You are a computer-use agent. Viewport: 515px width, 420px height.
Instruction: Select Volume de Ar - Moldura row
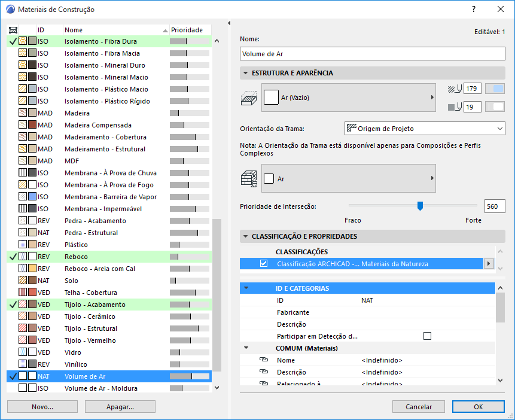coord(109,388)
